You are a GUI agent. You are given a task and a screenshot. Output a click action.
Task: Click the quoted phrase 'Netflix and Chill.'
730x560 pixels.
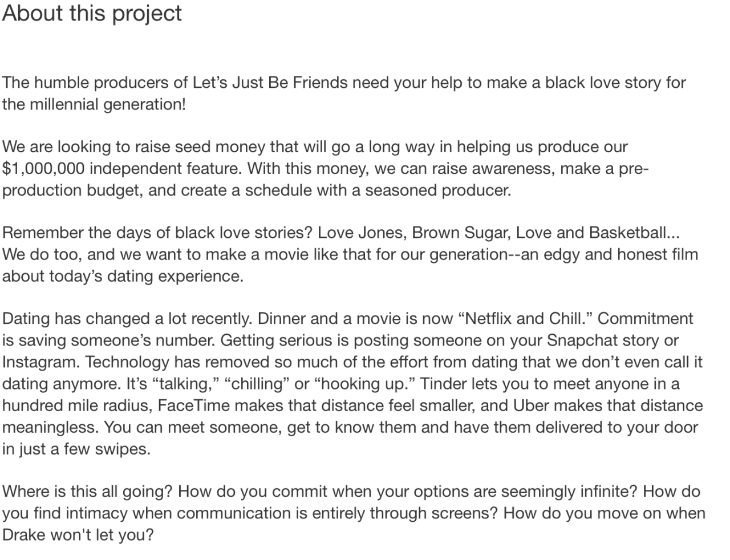[x=525, y=319]
